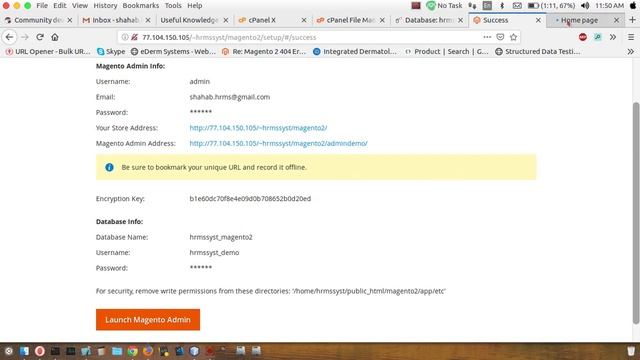Reload the current page

[40, 37]
